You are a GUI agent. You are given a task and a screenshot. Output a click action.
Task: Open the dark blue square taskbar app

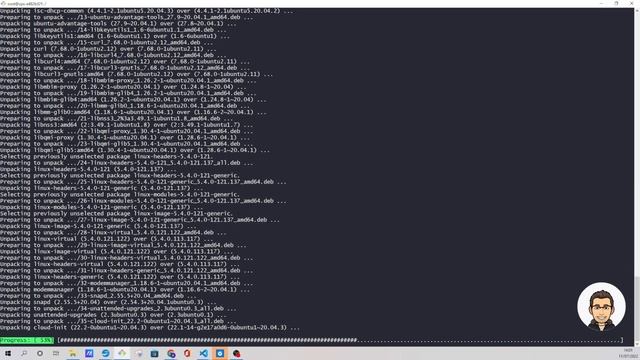tap(154, 353)
